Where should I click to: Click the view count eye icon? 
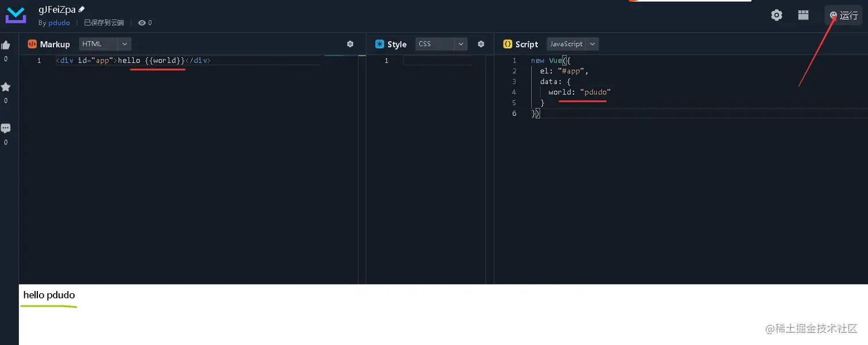point(142,23)
